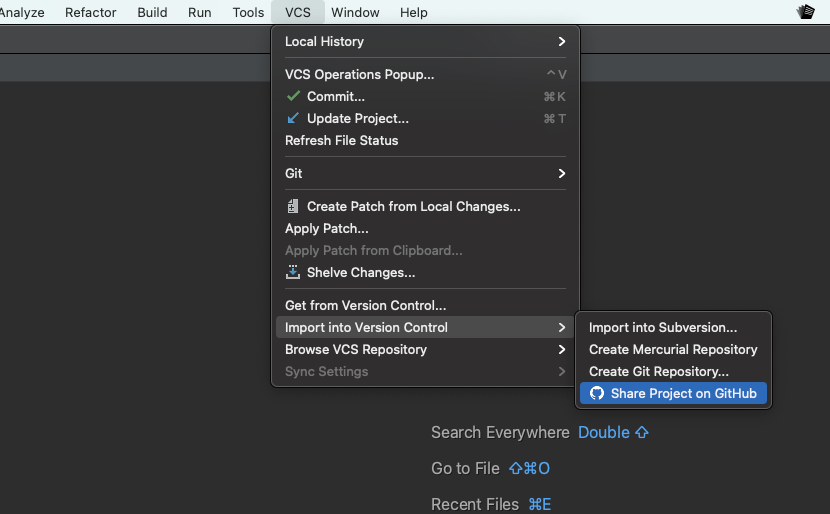Screen dimensions: 830x514
Task: Click the blue Update Project arrow icon
Action: 293,118
